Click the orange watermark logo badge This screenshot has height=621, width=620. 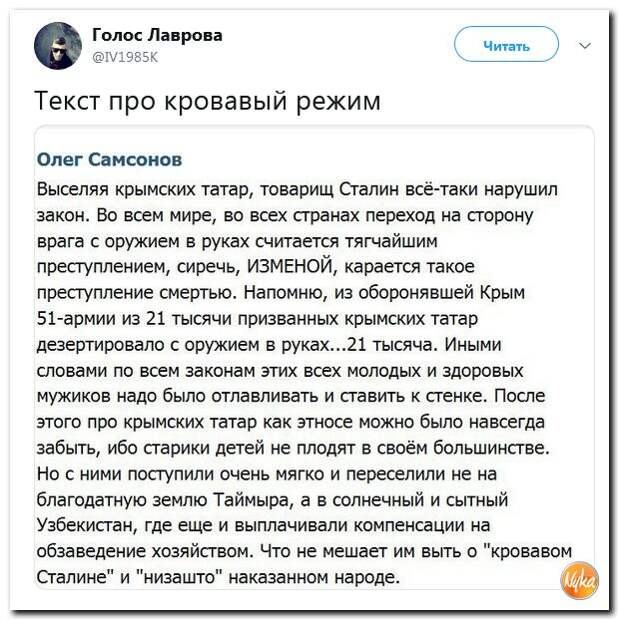pyautogui.click(x=580, y=579)
